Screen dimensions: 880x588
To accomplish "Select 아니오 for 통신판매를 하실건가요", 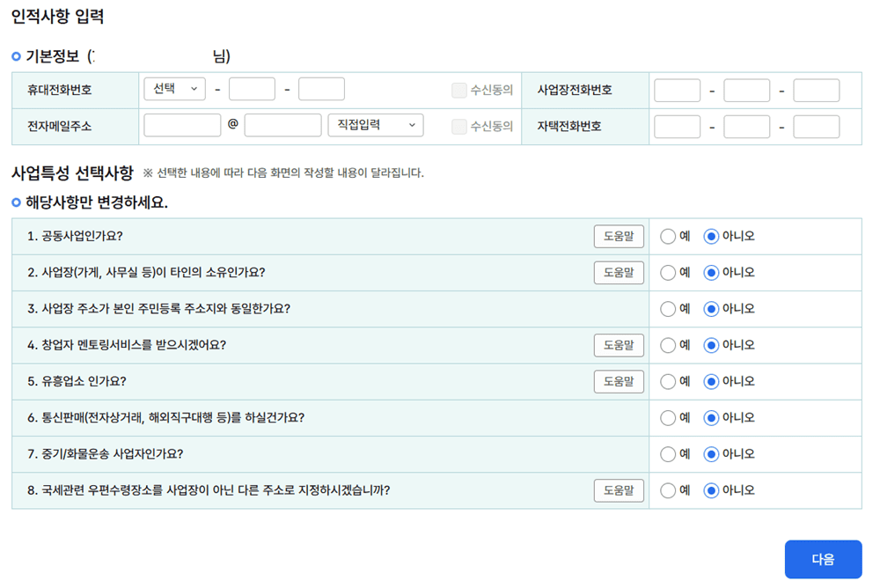I will click(x=711, y=418).
